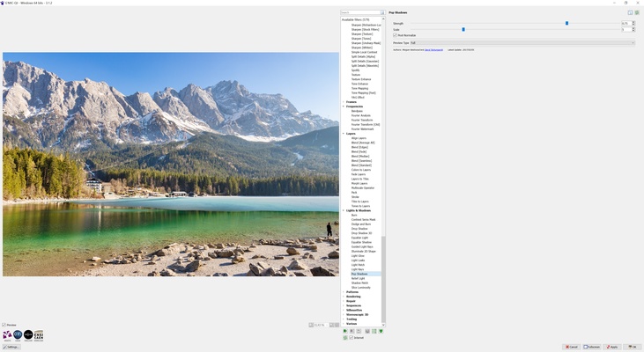Image resolution: width=644 pixels, height=352 pixels.
Task: Select the Drop Shadow 3D filter
Action: [x=361, y=233]
